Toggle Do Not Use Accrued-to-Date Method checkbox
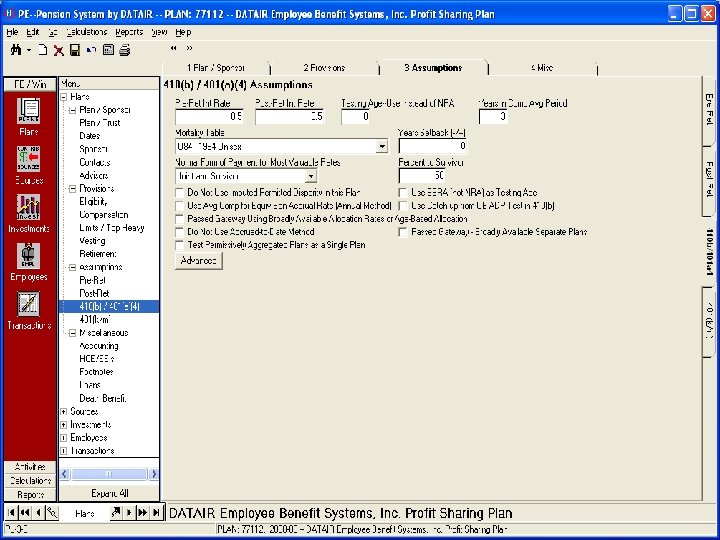Image resolution: width=720 pixels, height=540 pixels. (x=180, y=232)
